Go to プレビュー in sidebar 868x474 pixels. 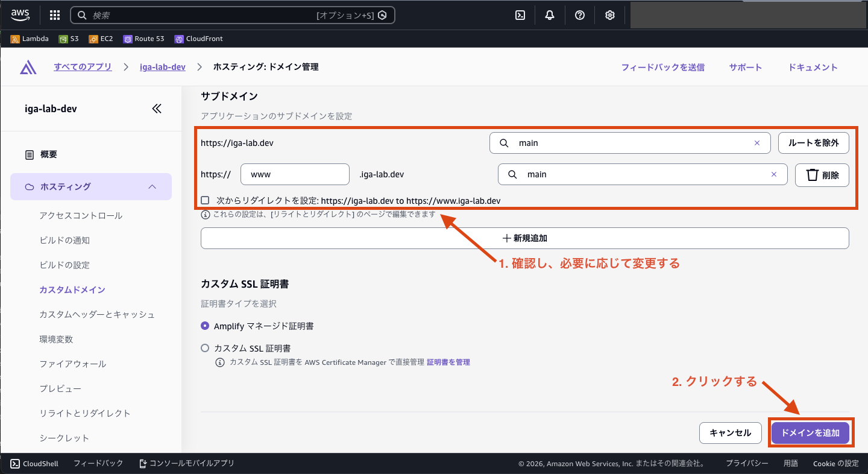[x=60, y=388]
